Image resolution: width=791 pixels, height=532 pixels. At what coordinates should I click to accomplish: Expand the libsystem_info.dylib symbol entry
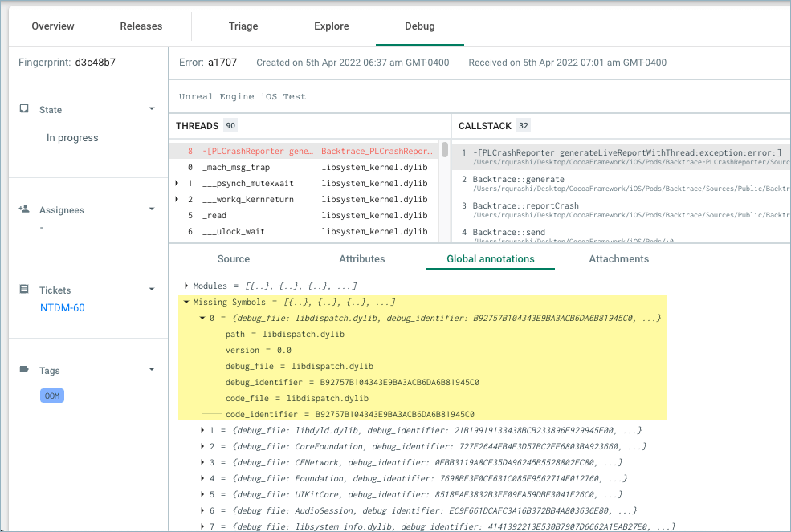click(x=202, y=526)
